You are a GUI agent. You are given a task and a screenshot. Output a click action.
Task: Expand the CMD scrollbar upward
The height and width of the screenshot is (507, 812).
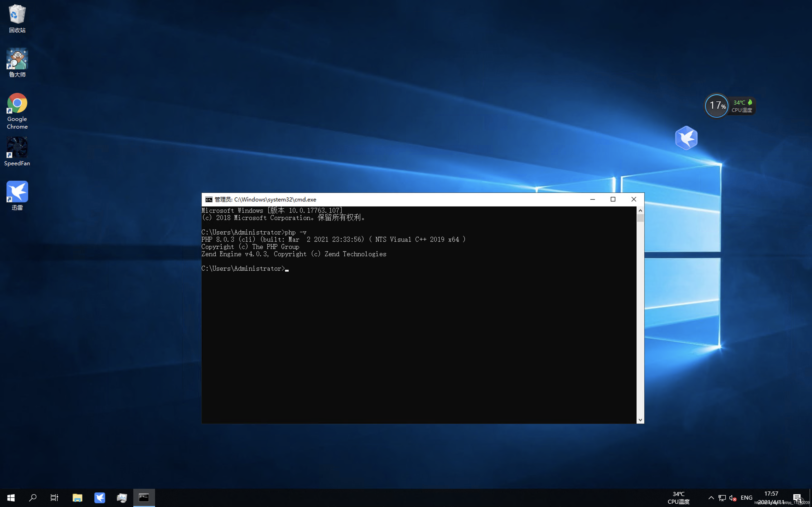coord(640,210)
